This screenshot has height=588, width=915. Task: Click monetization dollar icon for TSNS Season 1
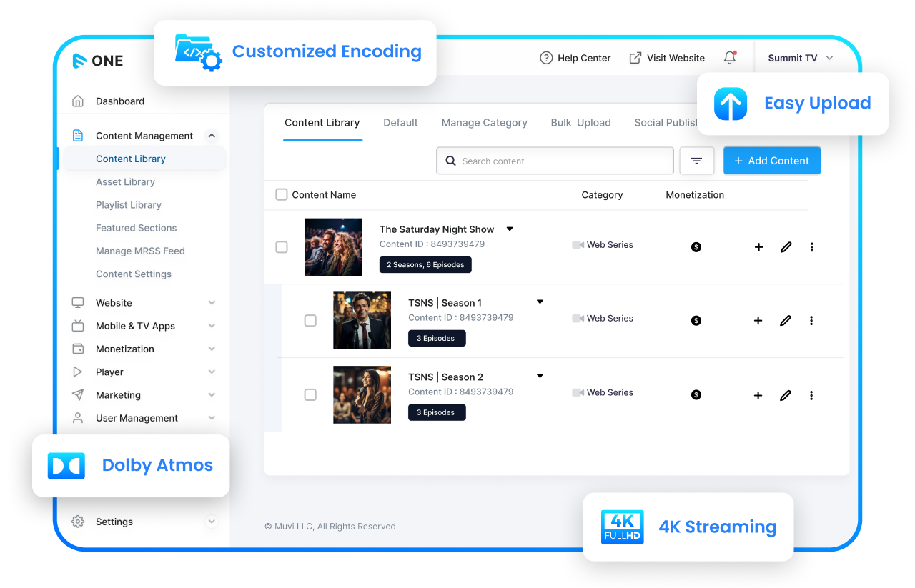[x=696, y=321]
